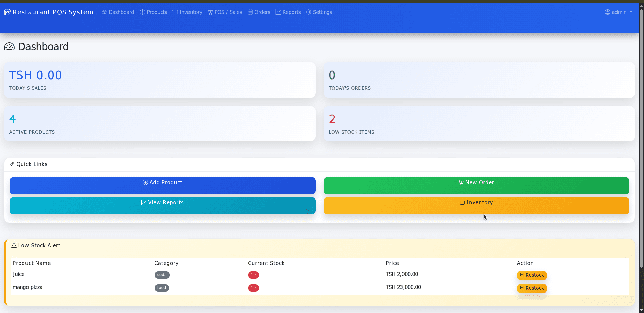The image size is (644, 313).
Task: Select the soda category badge for Juice
Action: point(162,275)
